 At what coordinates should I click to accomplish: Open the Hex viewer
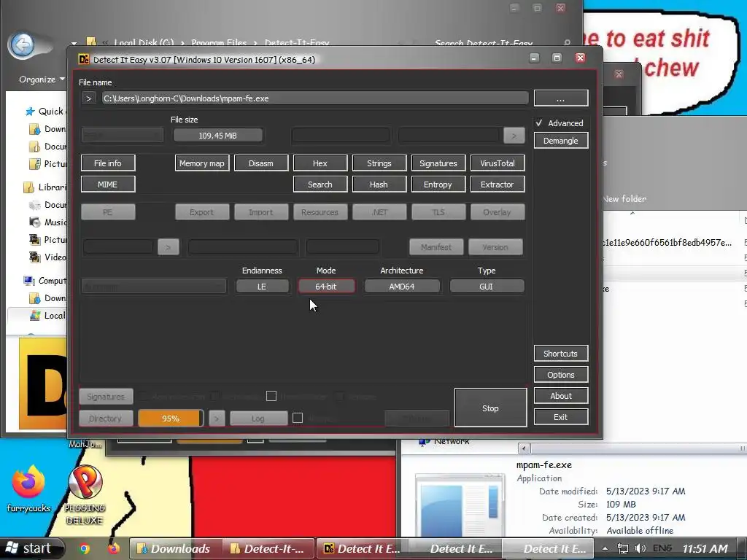click(320, 163)
